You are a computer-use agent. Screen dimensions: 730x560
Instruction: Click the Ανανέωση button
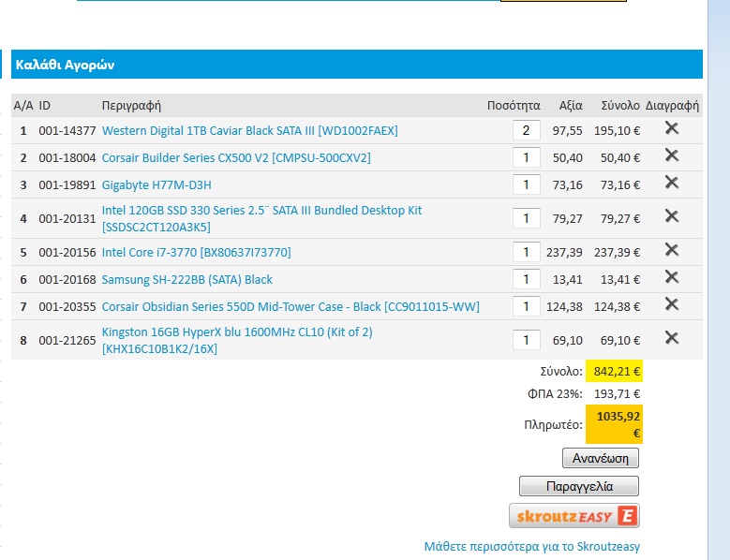tap(600, 458)
